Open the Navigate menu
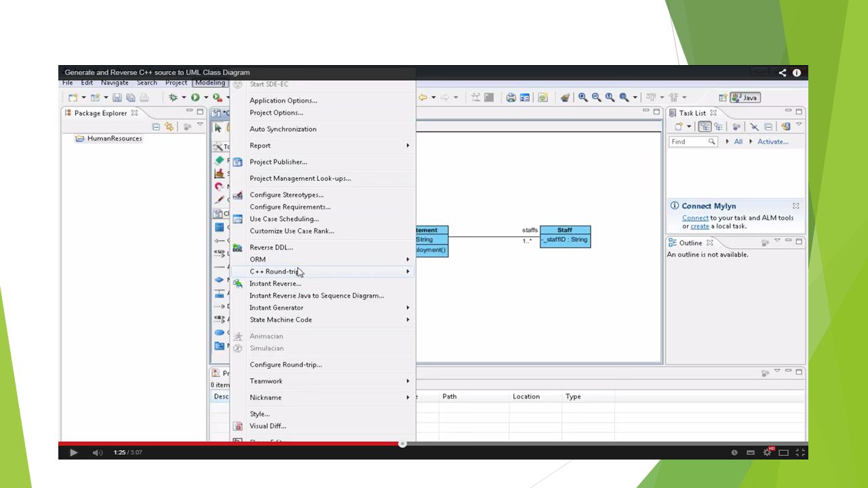This screenshot has width=868, height=488. (x=115, y=83)
